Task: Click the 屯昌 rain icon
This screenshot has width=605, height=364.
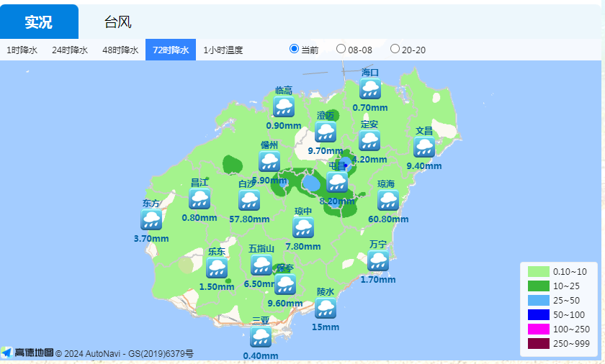Action: (337, 182)
